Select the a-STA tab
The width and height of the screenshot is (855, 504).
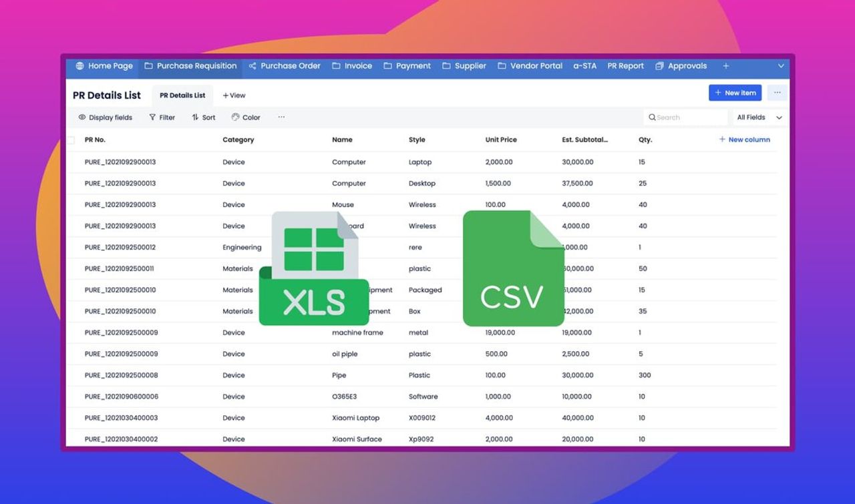click(584, 66)
